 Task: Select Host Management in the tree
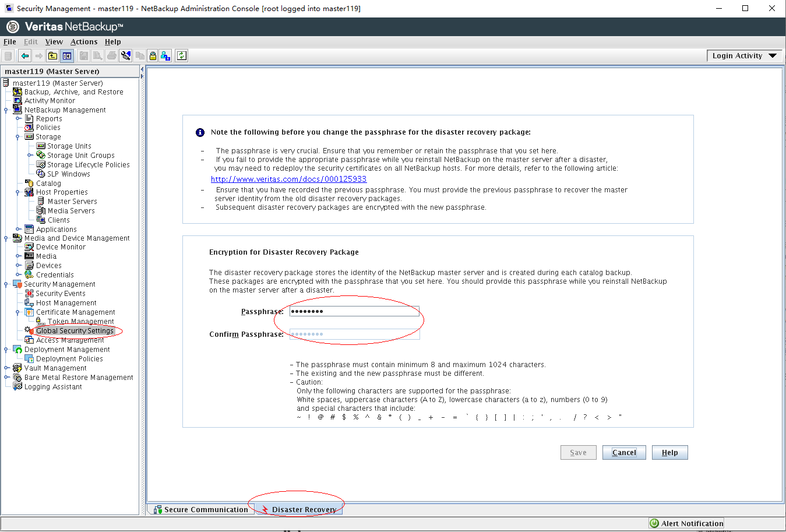[66, 303]
